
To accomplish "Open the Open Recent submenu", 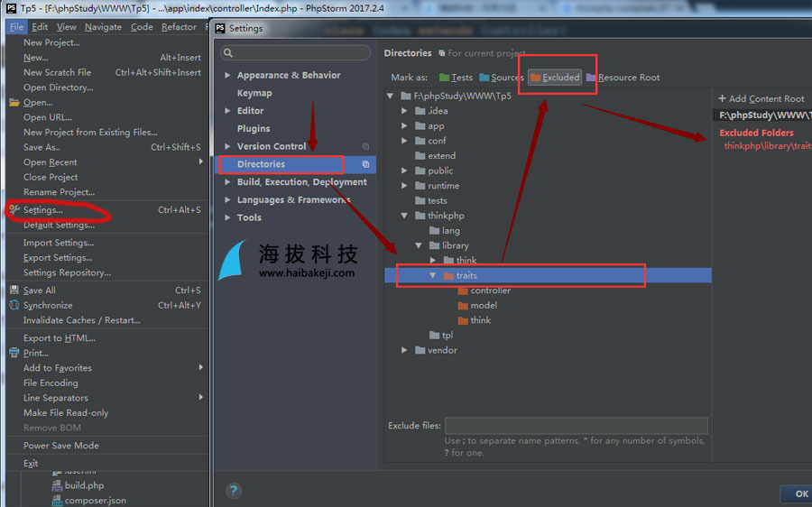I will 107,162.
